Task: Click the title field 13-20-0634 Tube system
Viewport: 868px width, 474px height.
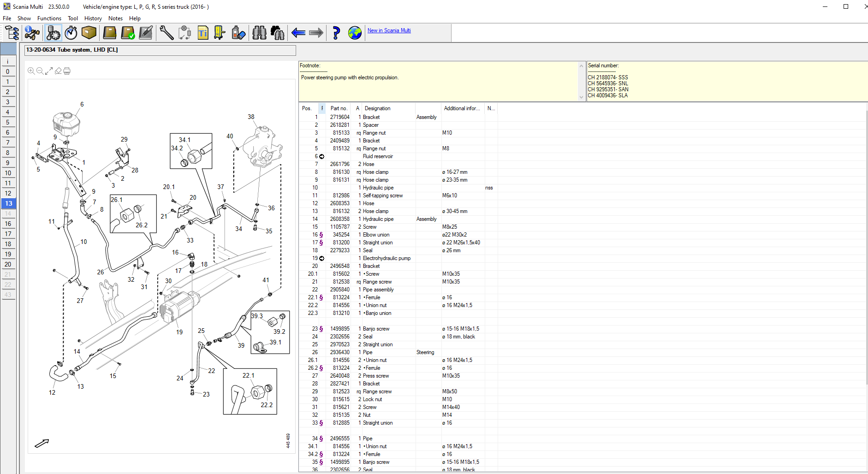Action: click(160, 50)
